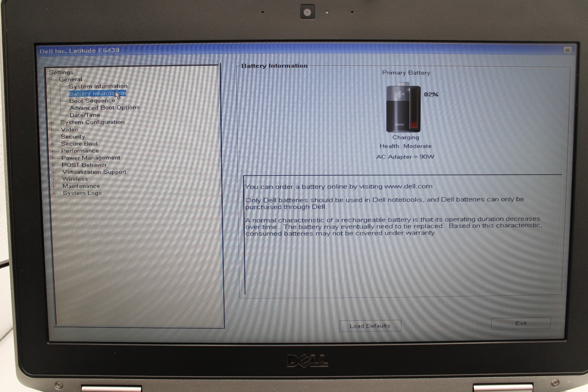Select the Date/Time entry
Screen dimensions: 588x392
point(85,115)
